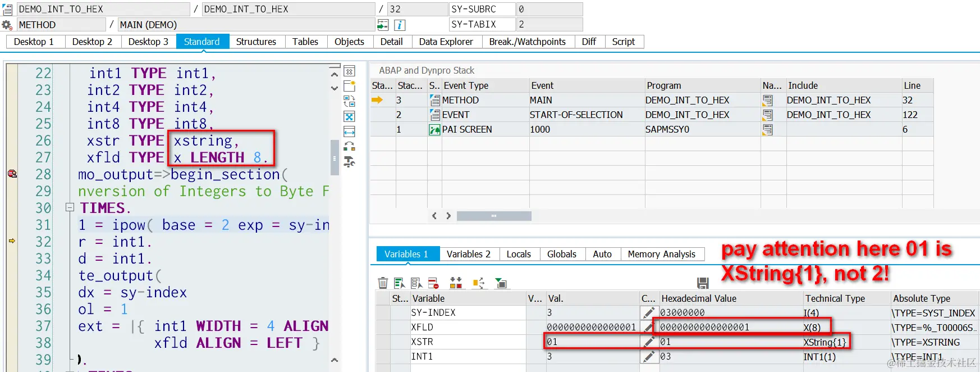The image size is (980, 372).
Task: Switch to the Auto tab
Action: click(x=602, y=254)
